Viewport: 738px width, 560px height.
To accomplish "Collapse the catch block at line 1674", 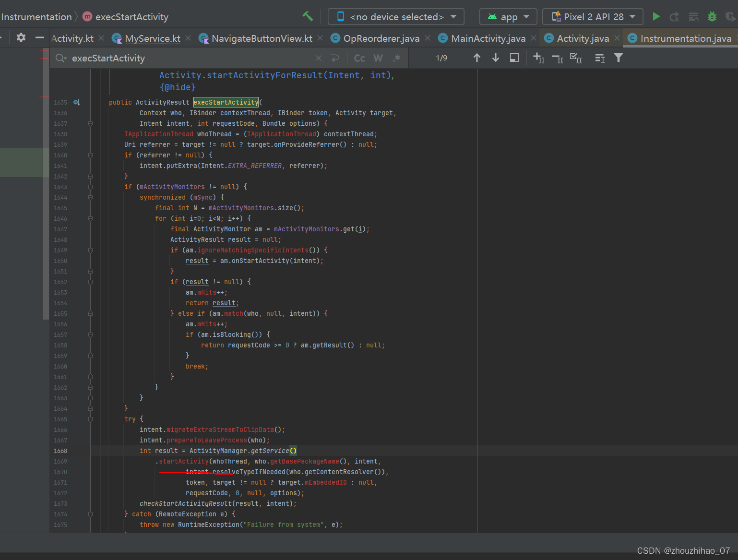I will (x=90, y=514).
